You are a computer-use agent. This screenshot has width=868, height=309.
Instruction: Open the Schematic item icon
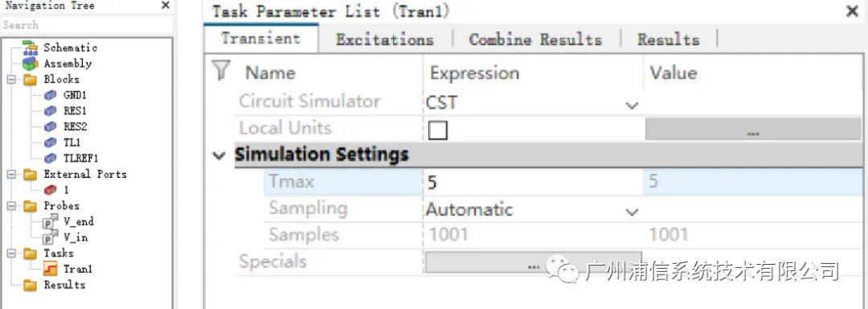click(30, 47)
